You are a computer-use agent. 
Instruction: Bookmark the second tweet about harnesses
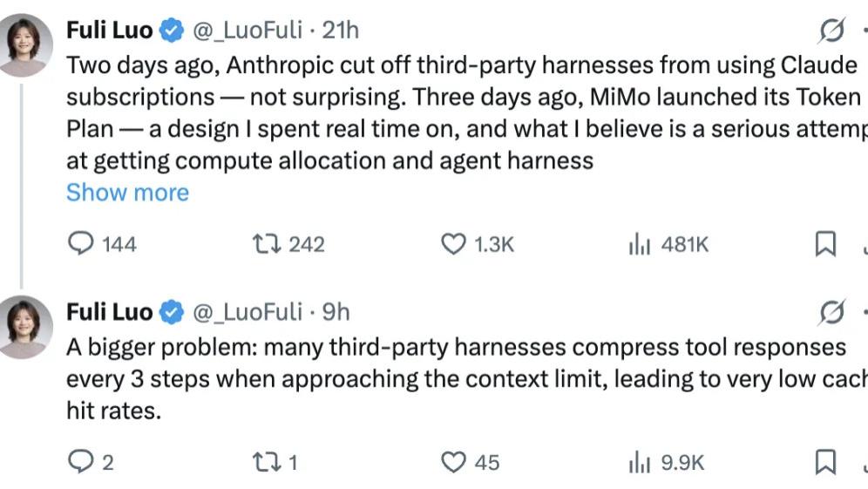(x=824, y=462)
